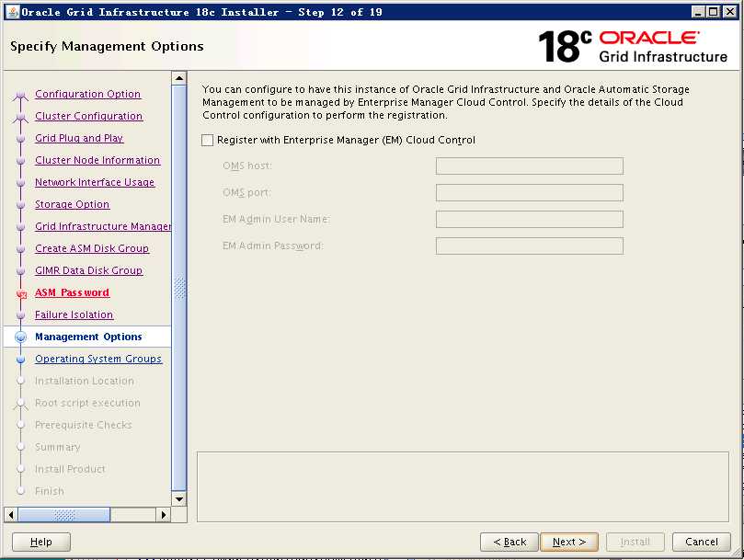The height and width of the screenshot is (560, 744).
Task: Select the Management Options step
Action: click(x=88, y=337)
